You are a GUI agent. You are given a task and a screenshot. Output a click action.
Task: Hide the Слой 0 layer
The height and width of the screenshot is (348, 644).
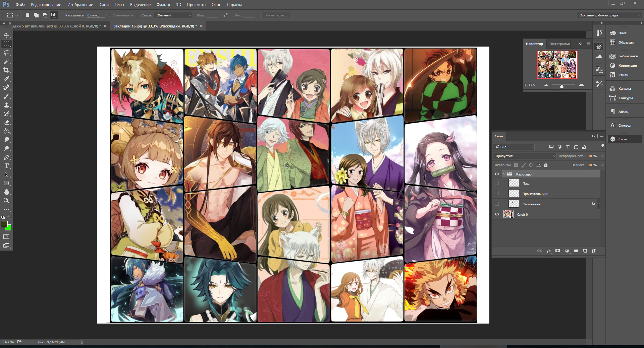click(x=497, y=214)
